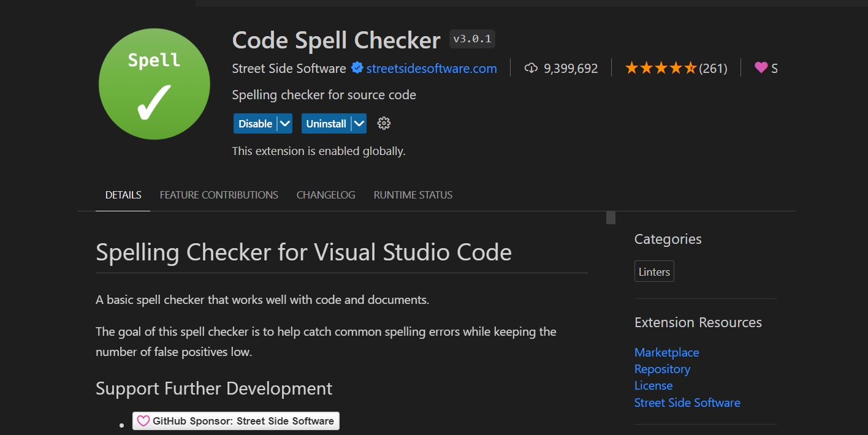Screen dimensions: 868x435
Task: Click the pink heart sponsor icon
Action: (x=761, y=68)
